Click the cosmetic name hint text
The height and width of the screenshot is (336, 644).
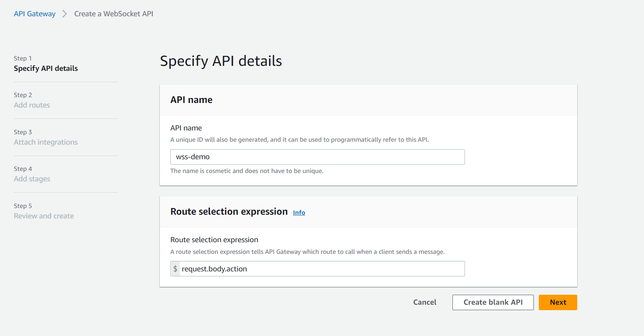247,171
